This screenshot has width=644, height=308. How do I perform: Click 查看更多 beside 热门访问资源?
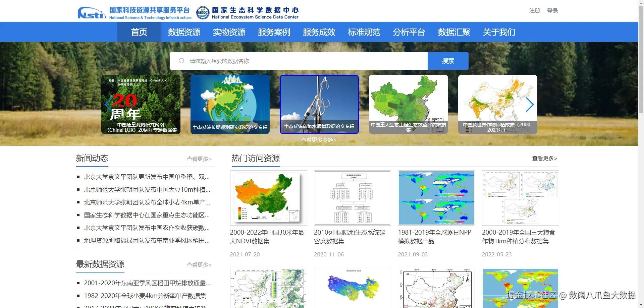coord(545,159)
